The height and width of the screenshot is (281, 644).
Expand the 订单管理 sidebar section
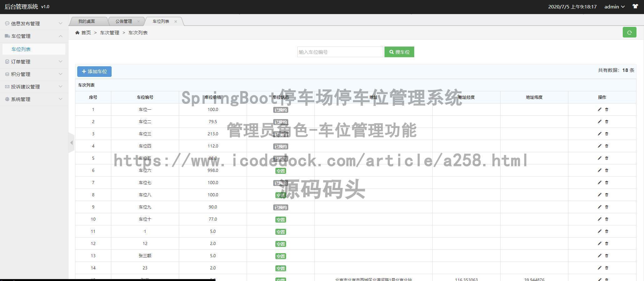34,62
